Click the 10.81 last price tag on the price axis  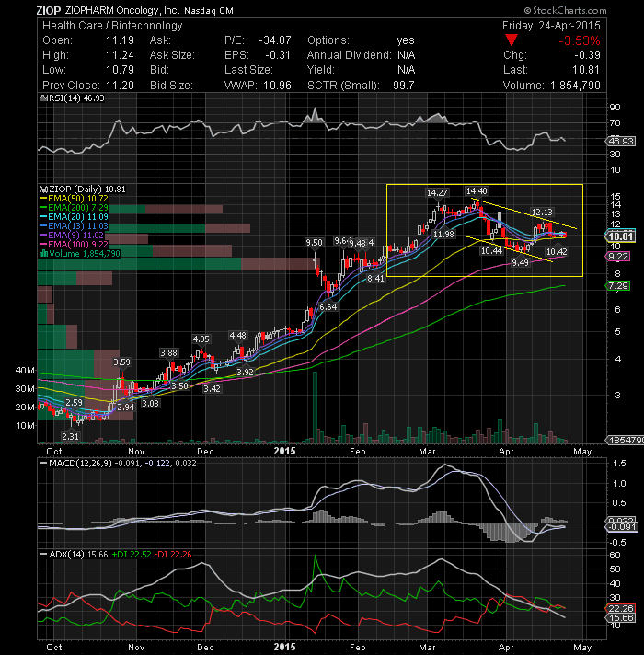[621, 236]
